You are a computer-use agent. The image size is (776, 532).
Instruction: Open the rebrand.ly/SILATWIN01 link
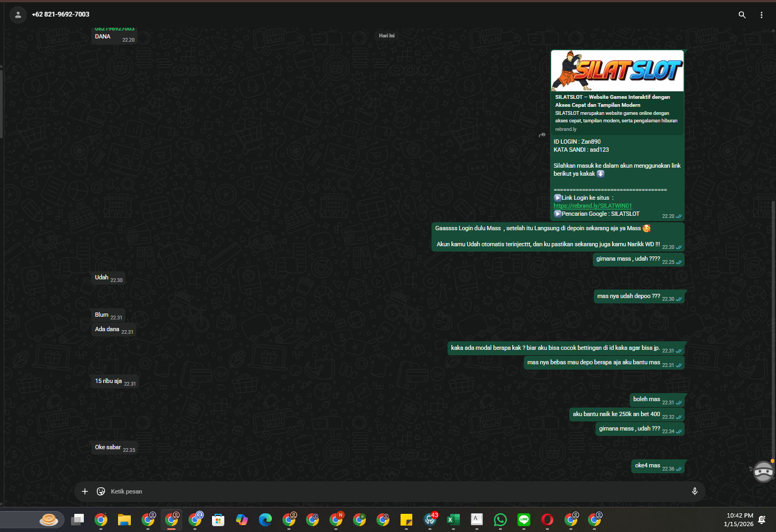click(593, 206)
